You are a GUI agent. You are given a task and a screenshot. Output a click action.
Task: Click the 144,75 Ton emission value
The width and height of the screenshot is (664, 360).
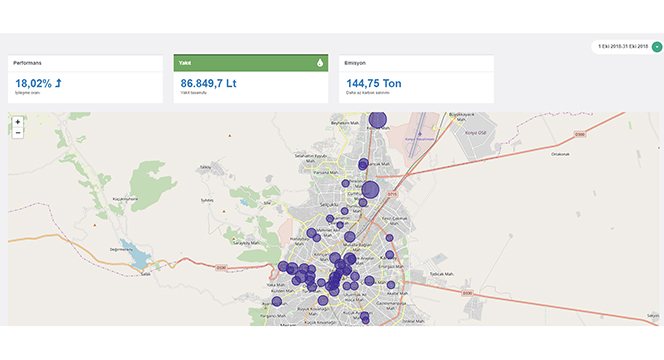374,83
